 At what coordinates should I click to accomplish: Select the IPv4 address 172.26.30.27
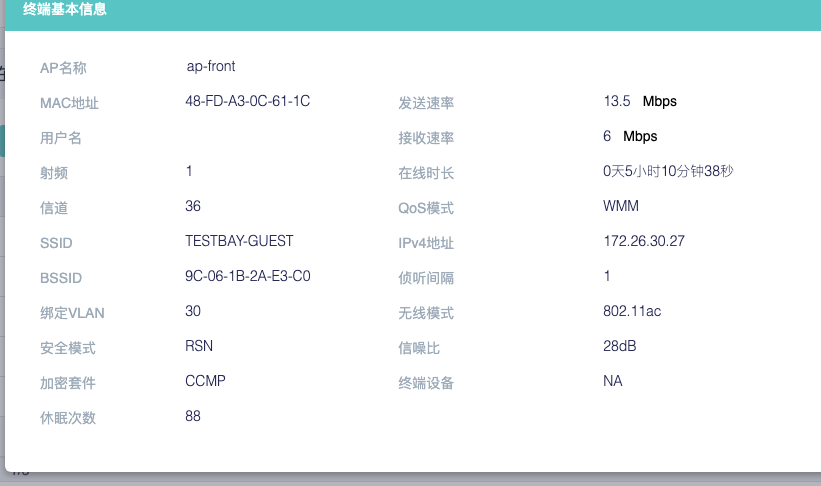point(644,241)
